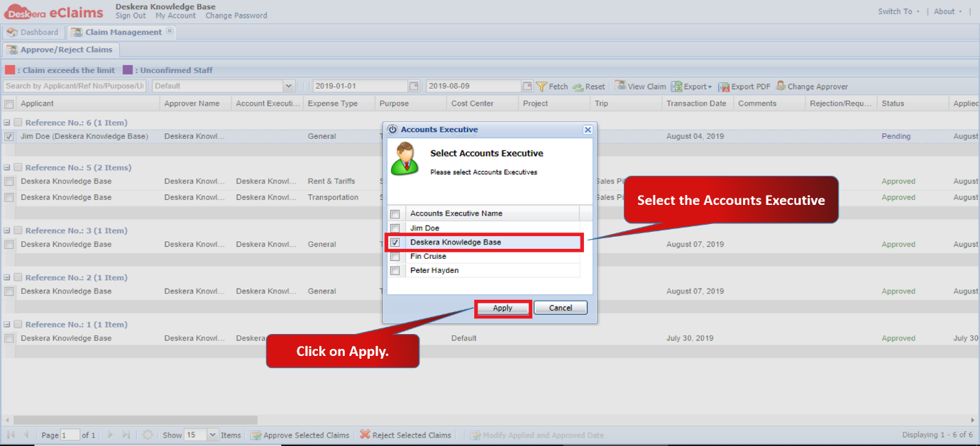Click Reject Selected Claims icon
This screenshot has width=980, height=446.
pos(365,435)
